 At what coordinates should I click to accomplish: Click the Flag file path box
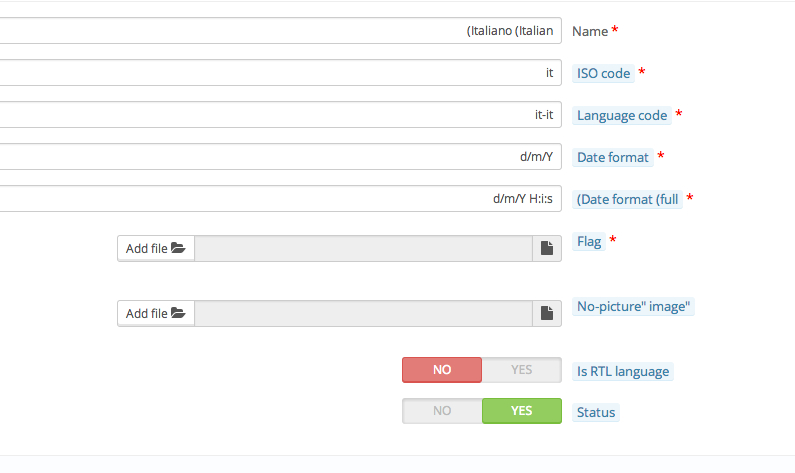click(363, 249)
